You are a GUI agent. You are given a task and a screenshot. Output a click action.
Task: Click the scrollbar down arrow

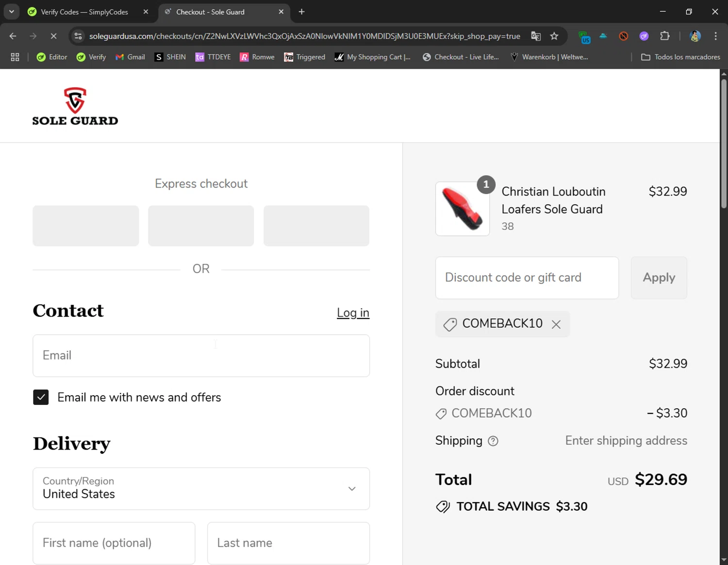point(724,560)
